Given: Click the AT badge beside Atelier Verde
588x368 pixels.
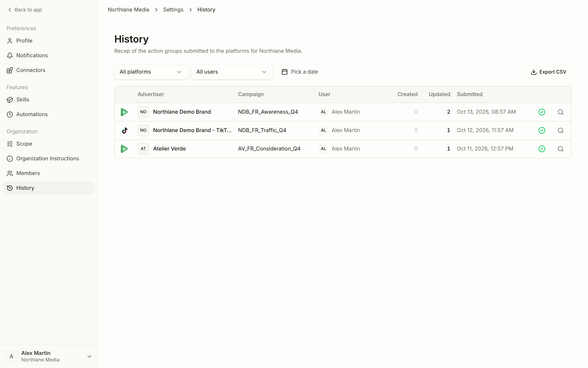Looking at the screenshot, I should [x=143, y=149].
